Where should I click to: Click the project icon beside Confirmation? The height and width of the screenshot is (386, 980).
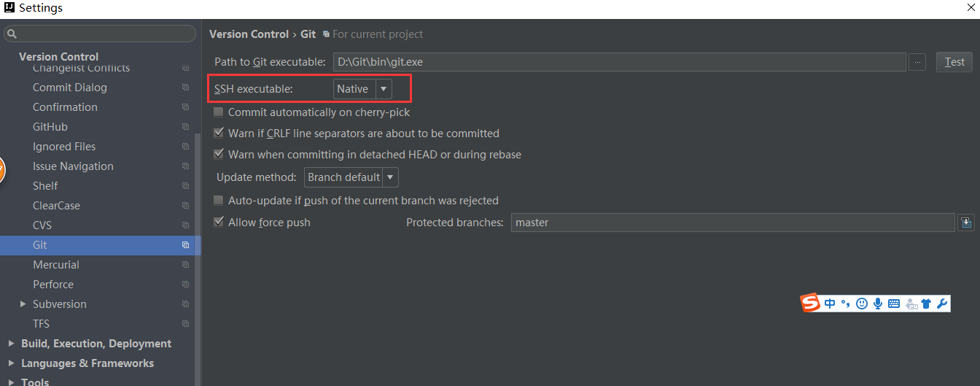click(x=185, y=107)
